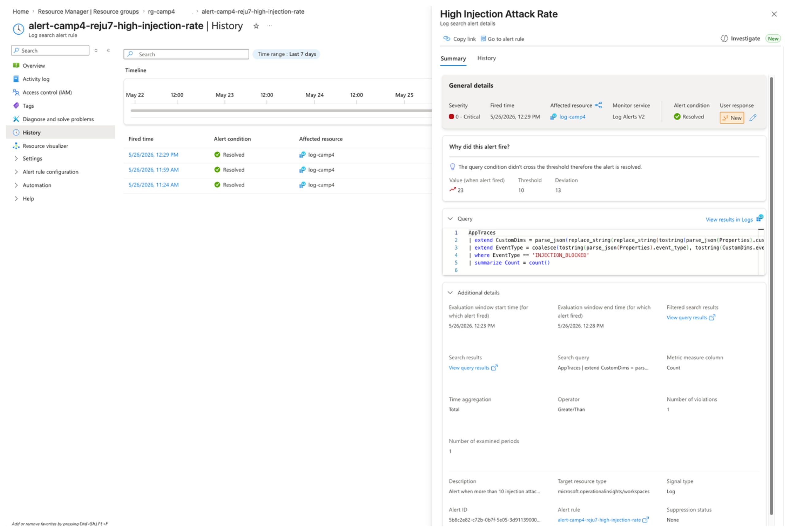
Task: Click the details panel vertical scrollbar
Action: pos(771,295)
